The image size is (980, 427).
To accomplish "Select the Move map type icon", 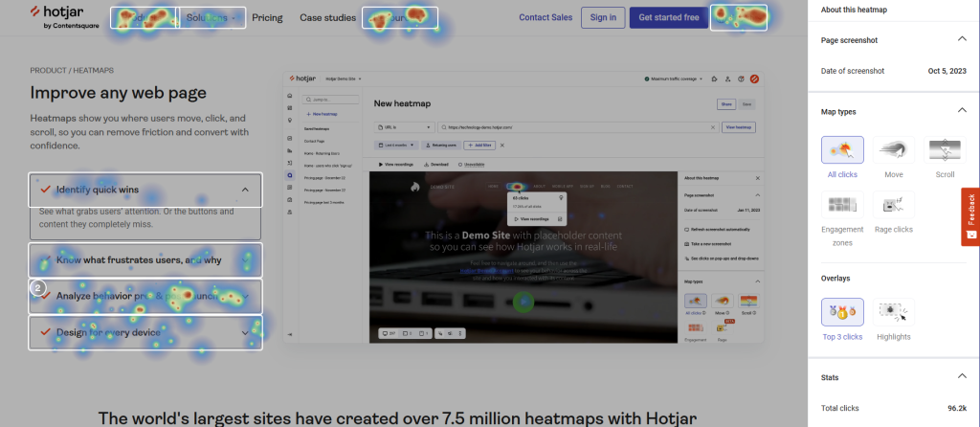I will pyautogui.click(x=894, y=150).
